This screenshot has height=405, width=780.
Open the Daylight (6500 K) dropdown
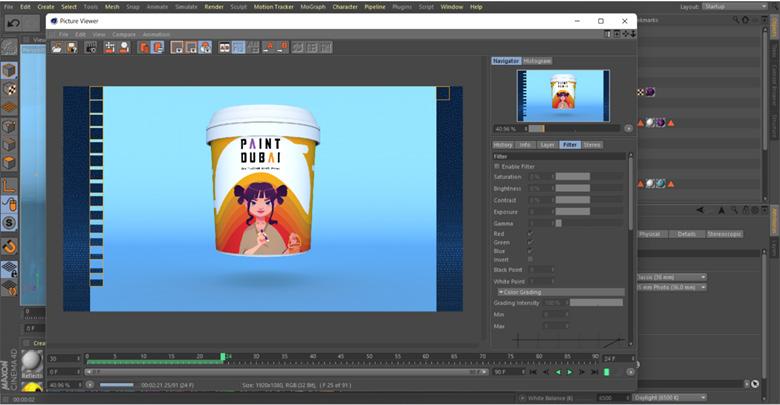(669, 398)
